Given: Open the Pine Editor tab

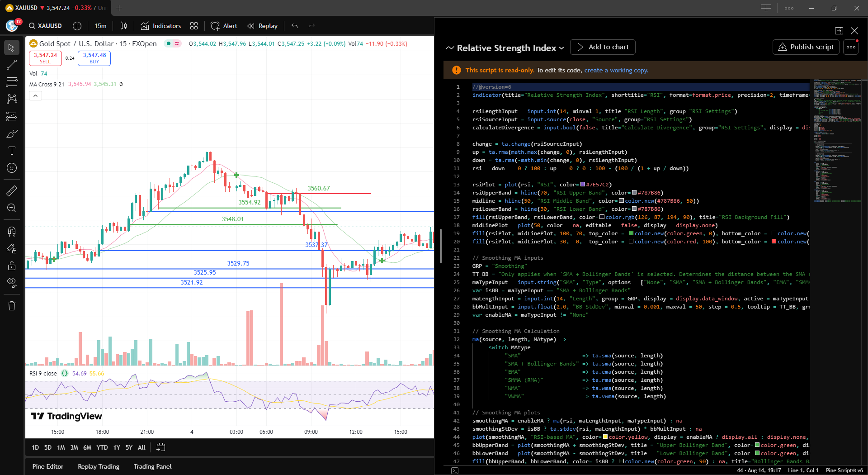Looking at the screenshot, I should tap(48, 466).
